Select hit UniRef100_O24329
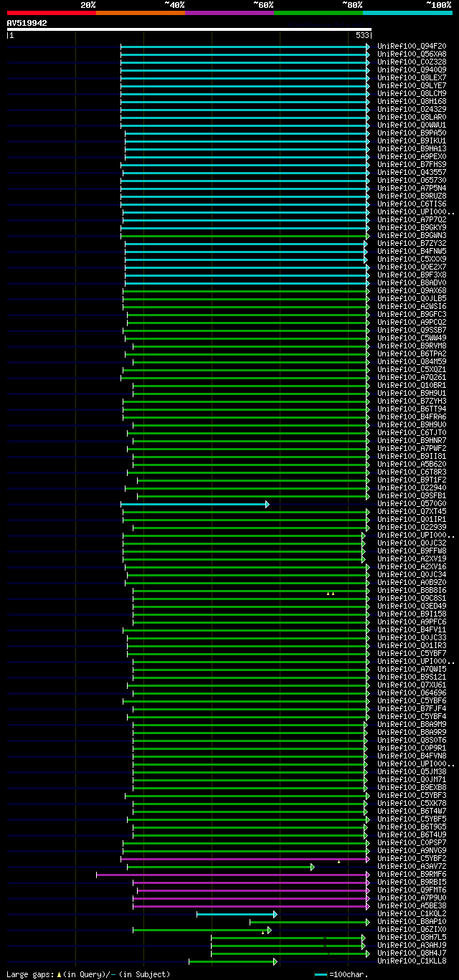The width and height of the screenshot is (459, 980). point(412,109)
